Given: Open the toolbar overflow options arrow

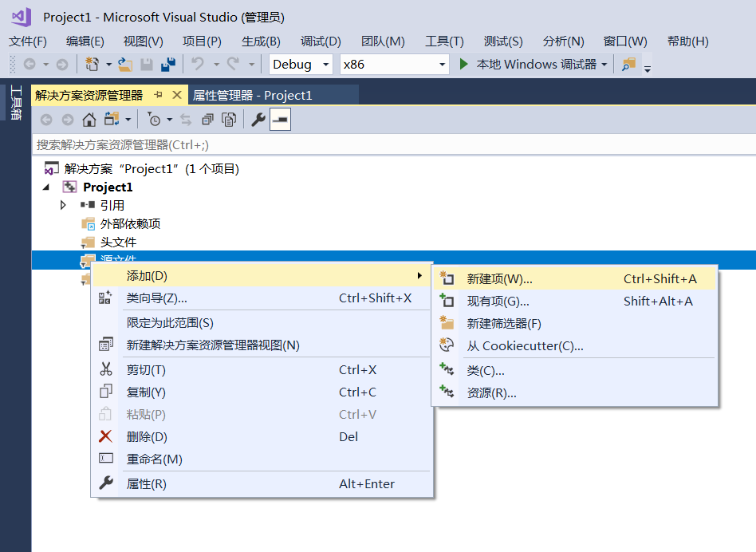Looking at the screenshot, I should [x=648, y=69].
